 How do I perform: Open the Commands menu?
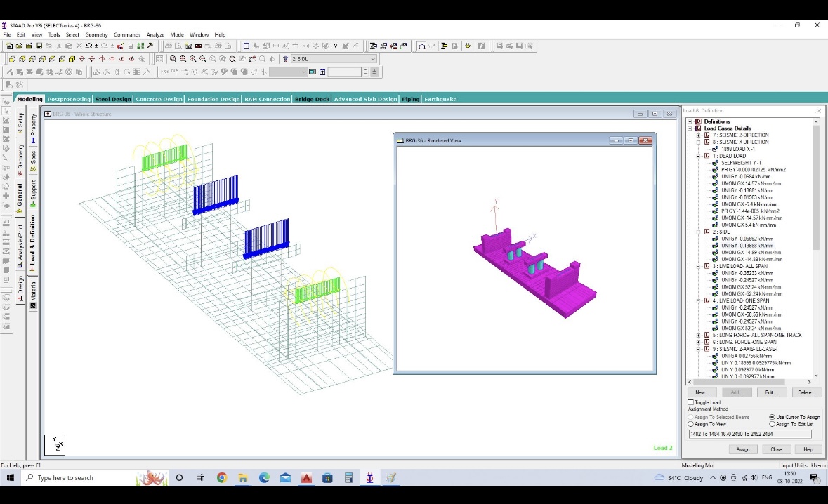[x=127, y=34]
